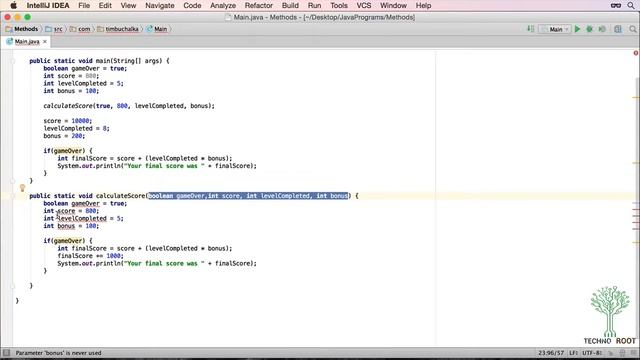Click the cursor position 23:96/57 in status bar
This screenshot has height=360, width=640.
click(x=551, y=353)
